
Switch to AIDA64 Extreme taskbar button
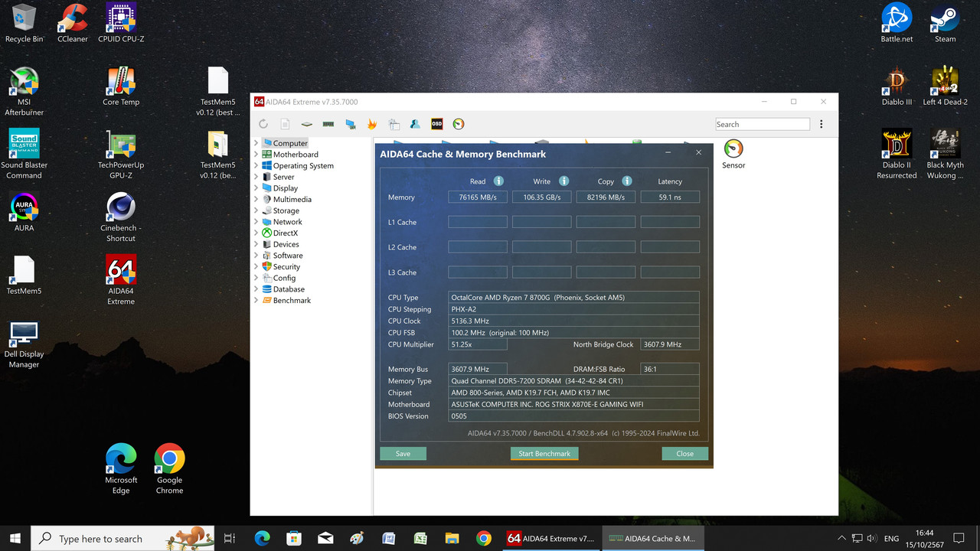coord(552,538)
